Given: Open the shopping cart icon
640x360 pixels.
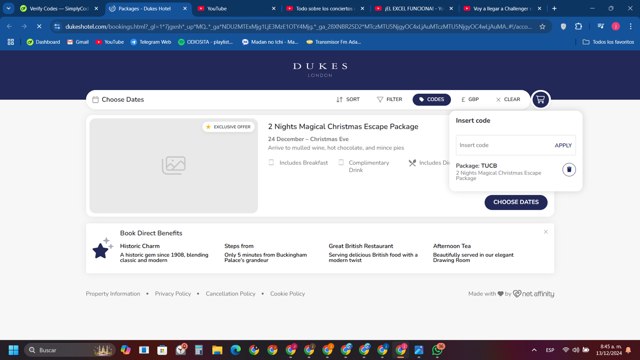Looking at the screenshot, I should (x=540, y=100).
